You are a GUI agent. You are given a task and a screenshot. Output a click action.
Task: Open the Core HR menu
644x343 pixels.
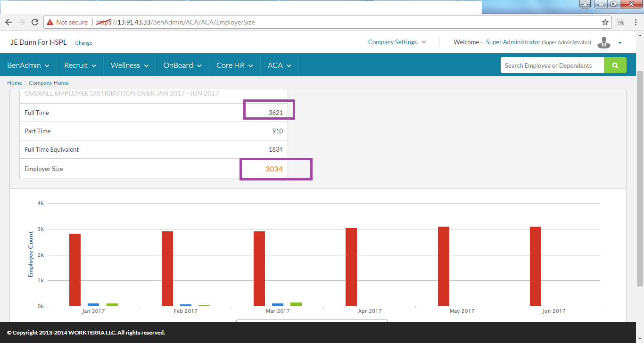235,65
